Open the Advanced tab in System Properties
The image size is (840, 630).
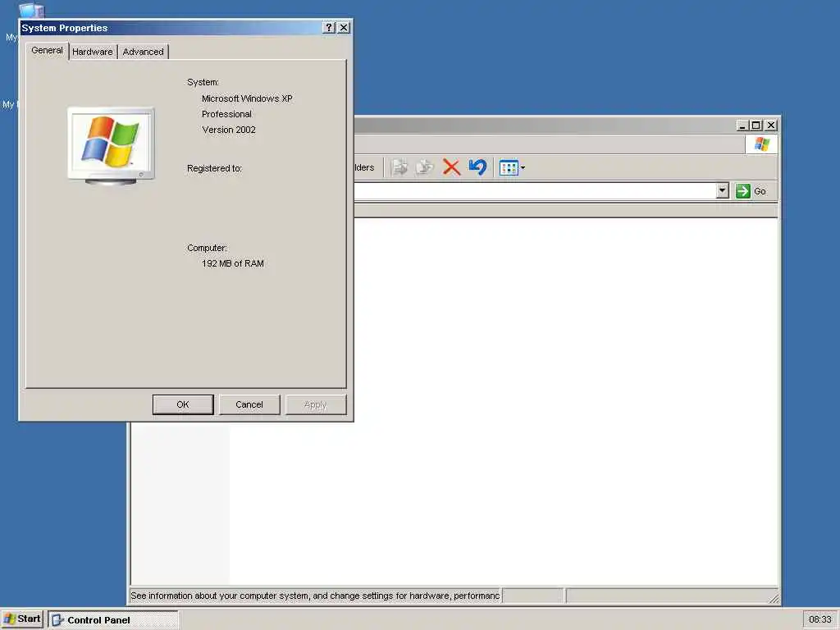[143, 52]
